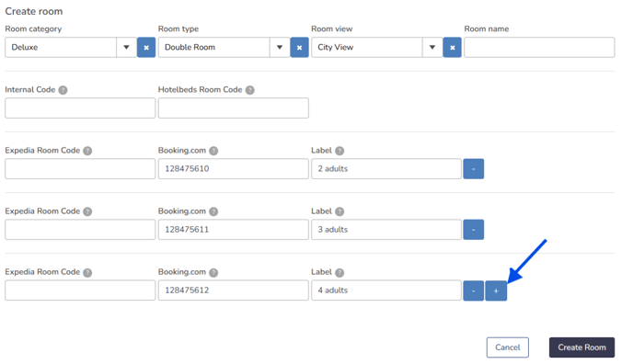
Task: Focus Expedia Room Code field in 3 adults row
Action: point(80,230)
